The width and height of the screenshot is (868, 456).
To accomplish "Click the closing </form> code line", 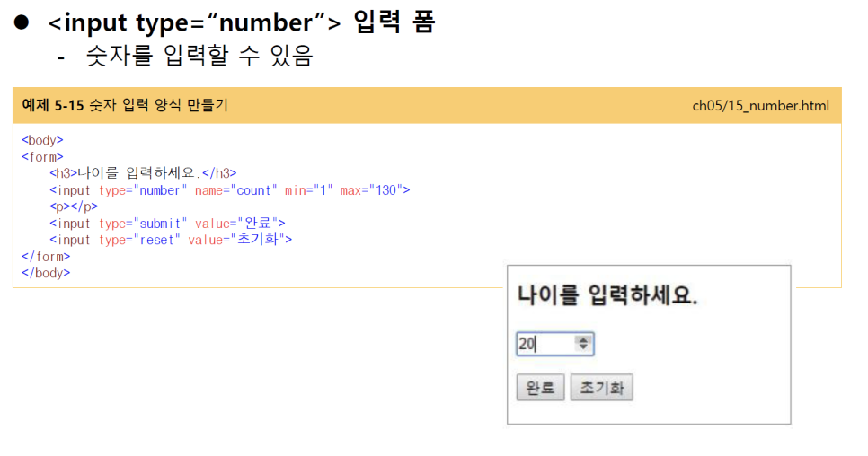I will point(46,257).
